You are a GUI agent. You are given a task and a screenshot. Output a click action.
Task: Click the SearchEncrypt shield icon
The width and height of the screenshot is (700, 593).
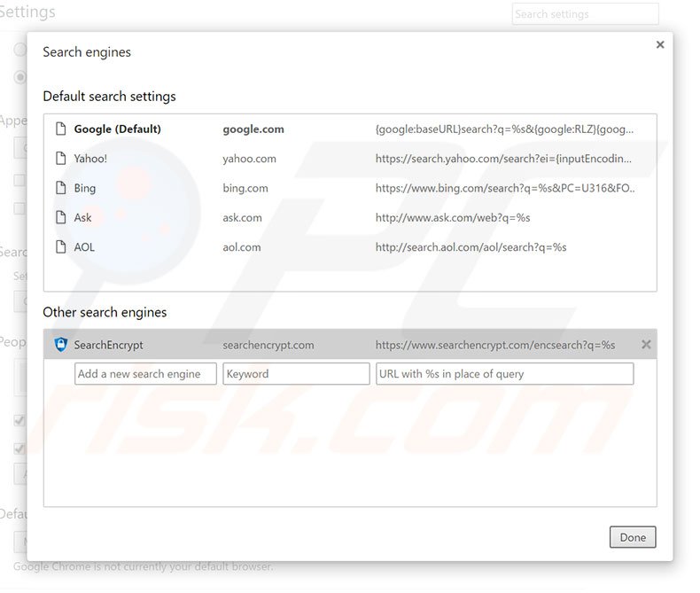[61, 344]
